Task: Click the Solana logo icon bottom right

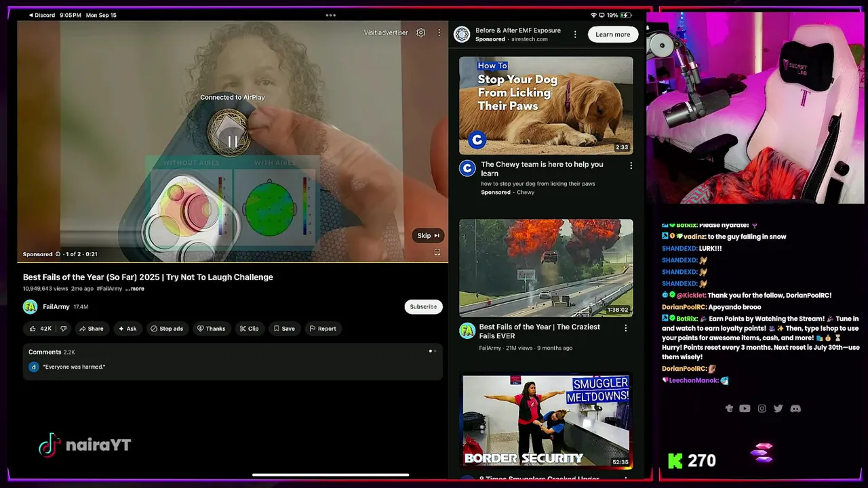Action: coord(763,453)
